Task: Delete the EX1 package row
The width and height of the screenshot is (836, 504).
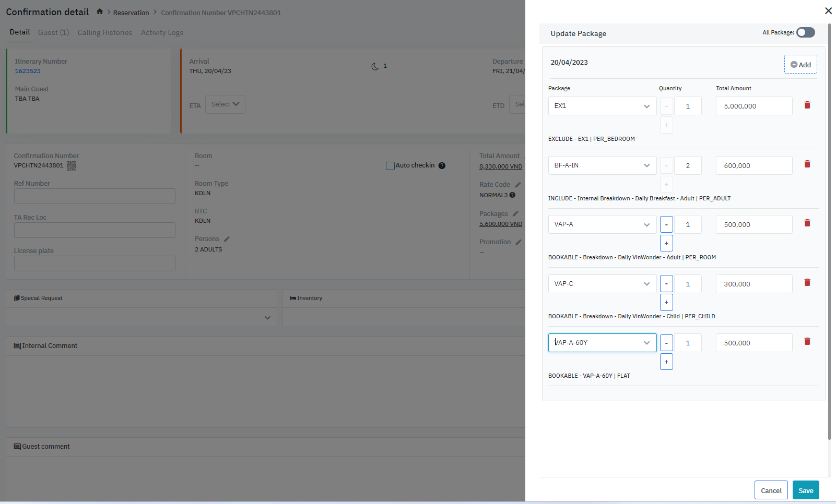Action: pos(807,105)
